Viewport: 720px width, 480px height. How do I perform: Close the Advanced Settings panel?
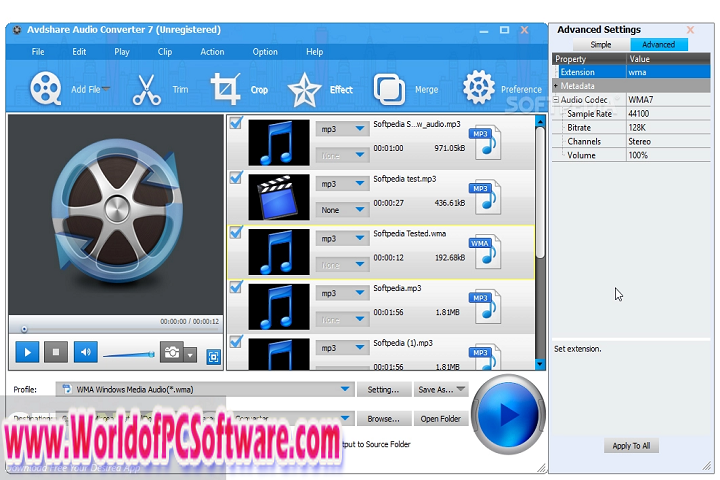click(x=690, y=30)
